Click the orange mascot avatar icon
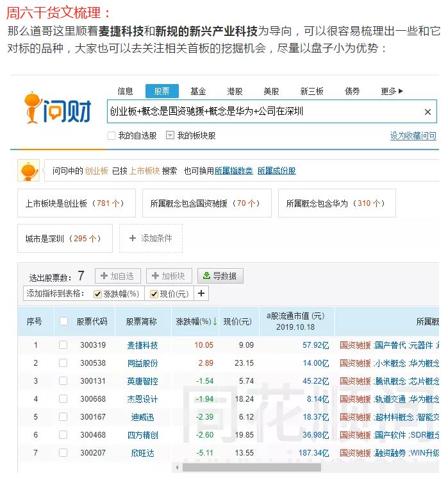 [28, 171]
